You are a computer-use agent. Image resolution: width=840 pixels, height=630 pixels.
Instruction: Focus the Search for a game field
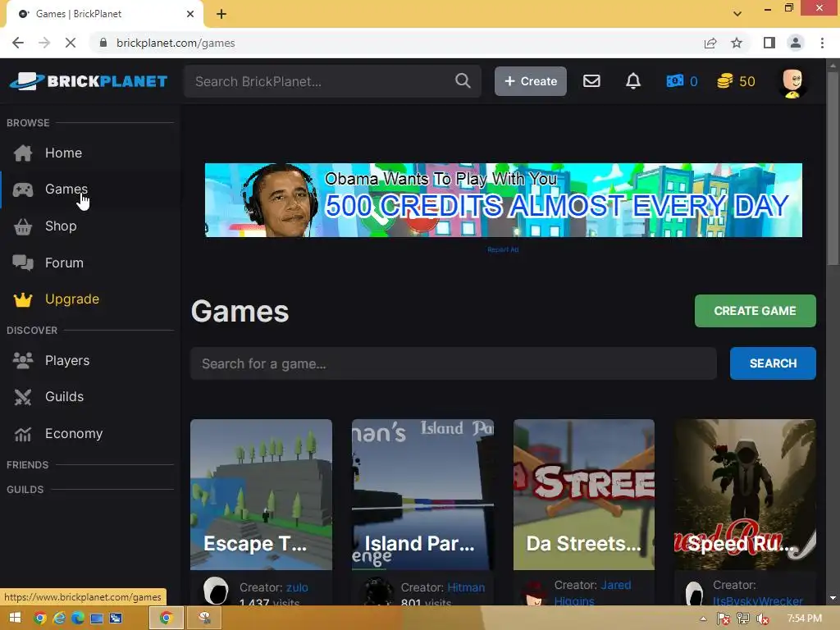[453, 363]
